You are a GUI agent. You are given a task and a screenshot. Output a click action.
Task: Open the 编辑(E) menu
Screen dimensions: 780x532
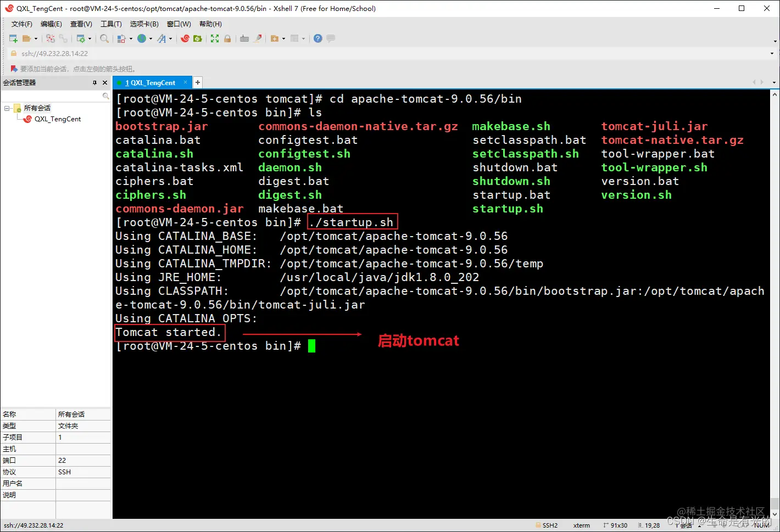[x=51, y=24]
